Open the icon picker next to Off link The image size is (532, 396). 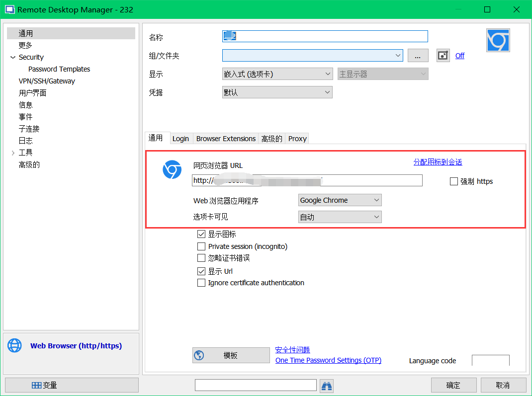coord(443,55)
